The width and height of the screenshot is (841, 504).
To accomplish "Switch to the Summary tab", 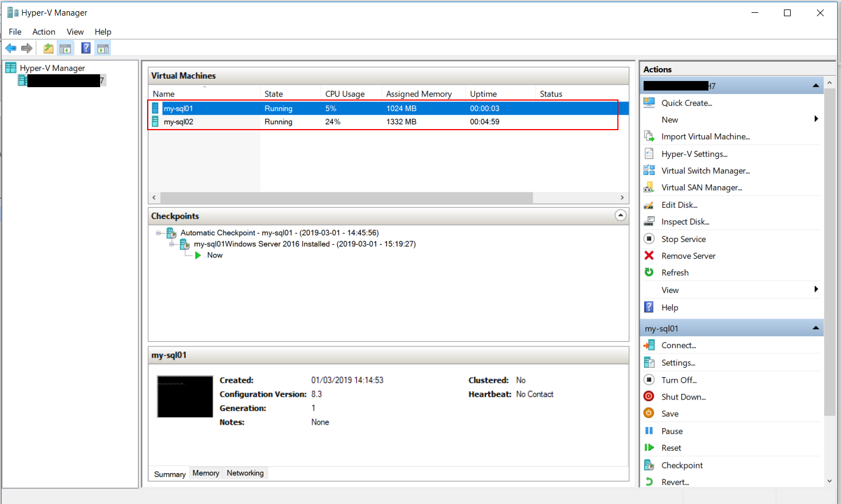I will [169, 474].
